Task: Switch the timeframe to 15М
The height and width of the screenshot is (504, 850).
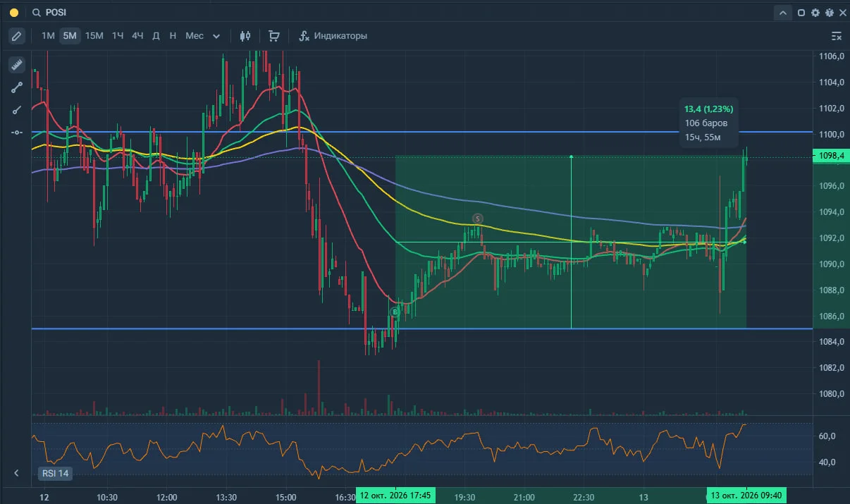Action: (x=94, y=36)
